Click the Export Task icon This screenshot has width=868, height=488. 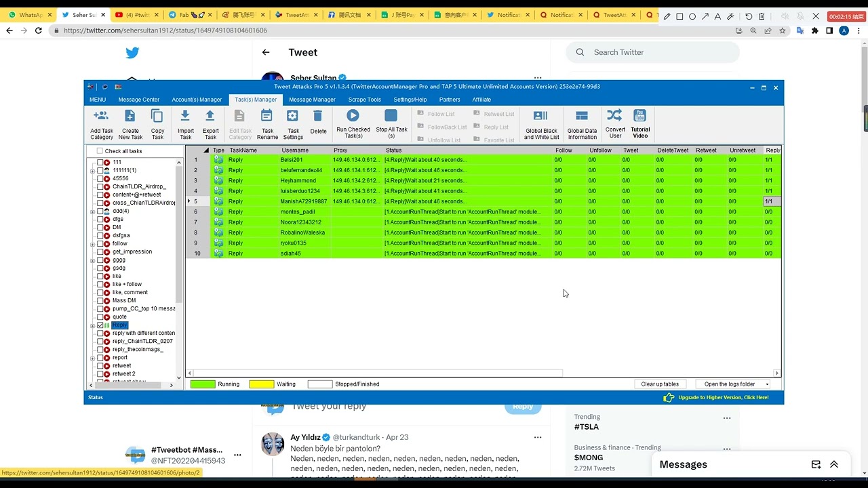coord(210,116)
